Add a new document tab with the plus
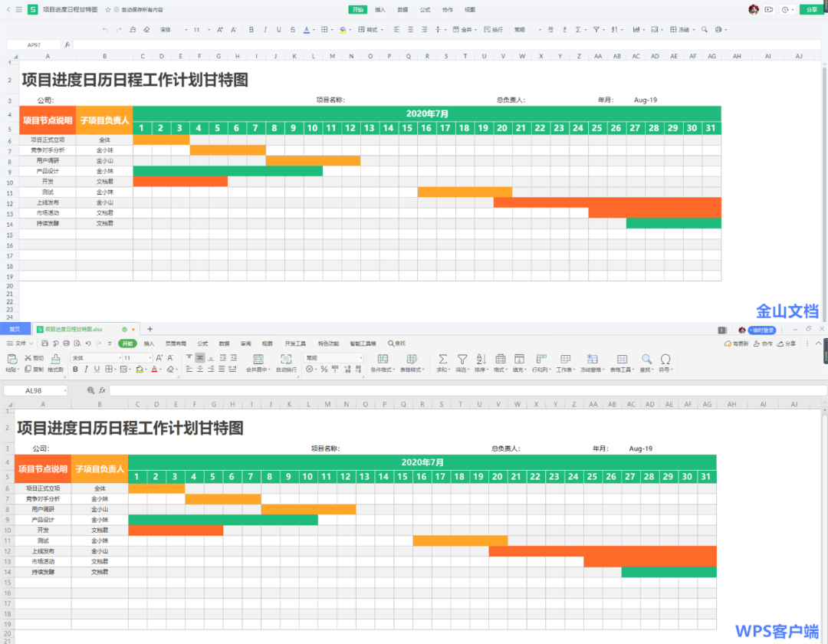The height and width of the screenshot is (644, 828). 150,329
